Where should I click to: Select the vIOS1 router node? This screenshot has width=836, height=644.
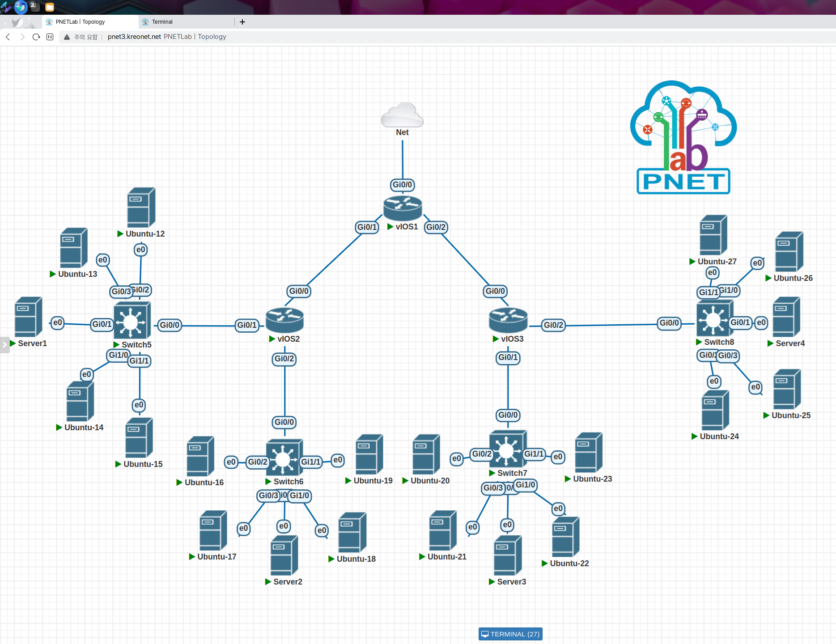coord(403,208)
